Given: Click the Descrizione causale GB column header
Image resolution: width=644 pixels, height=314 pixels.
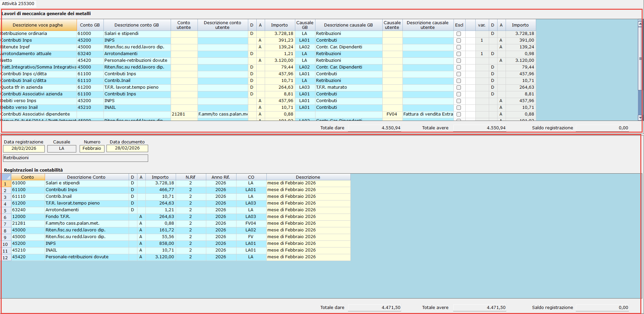Looking at the screenshot, I should [348, 25].
